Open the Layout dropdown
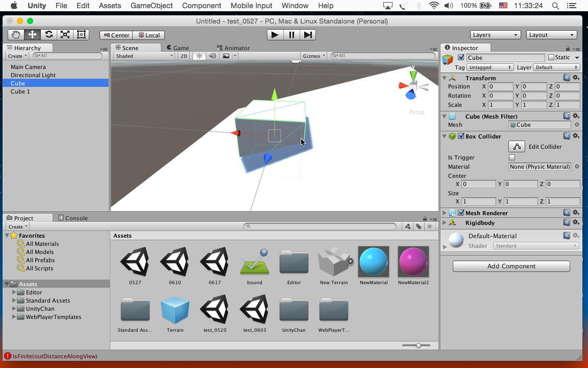Image resolution: width=588 pixels, height=368 pixels. [551, 35]
